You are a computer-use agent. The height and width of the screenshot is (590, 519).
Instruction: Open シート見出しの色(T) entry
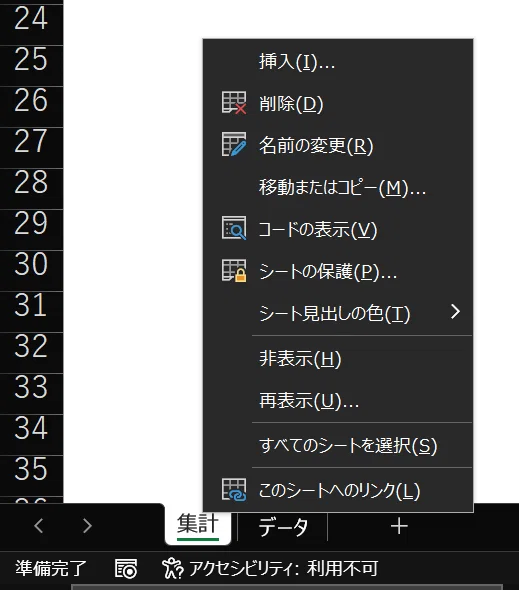(338, 313)
